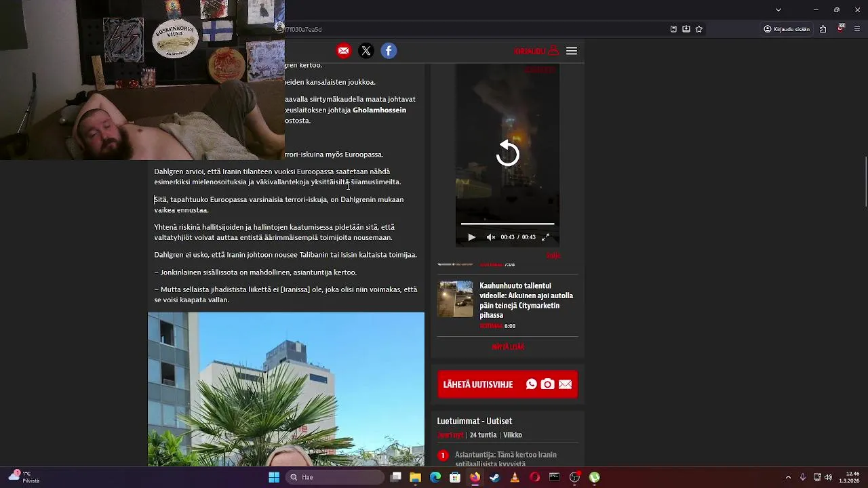Click paragraph starting 'Yhtenä riskinä hallitsijoiden'

(x=274, y=232)
